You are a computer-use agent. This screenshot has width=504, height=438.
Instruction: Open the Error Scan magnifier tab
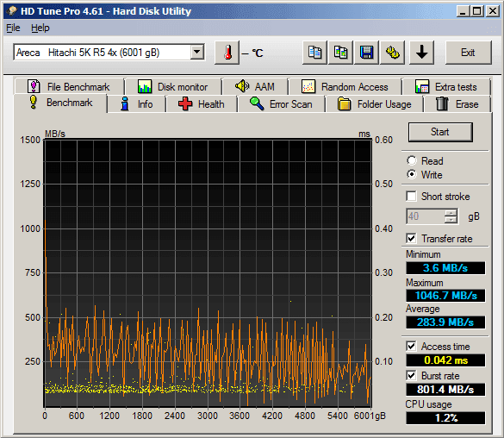point(281,104)
